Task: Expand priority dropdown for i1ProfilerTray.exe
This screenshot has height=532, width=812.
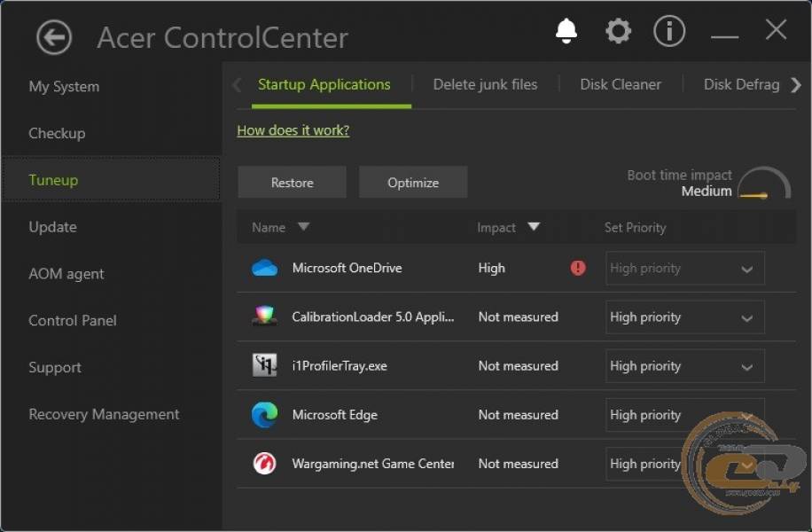Action: coord(684,365)
